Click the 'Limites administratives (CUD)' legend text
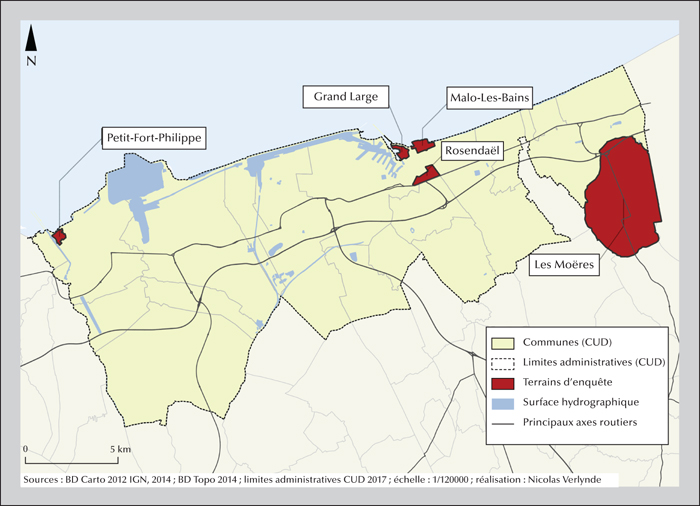 [594, 362]
